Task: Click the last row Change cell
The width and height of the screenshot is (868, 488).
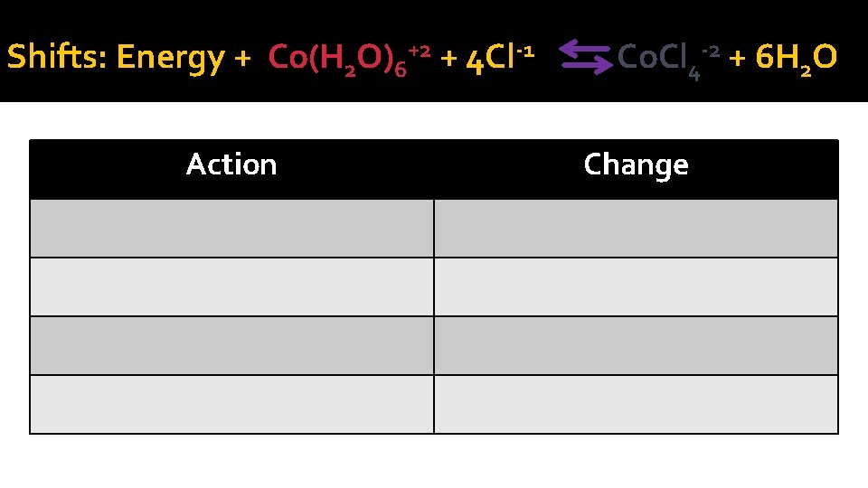Action: coord(636,405)
